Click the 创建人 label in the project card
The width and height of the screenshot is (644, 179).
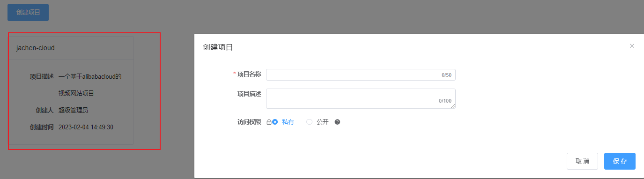pyautogui.click(x=44, y=111)
